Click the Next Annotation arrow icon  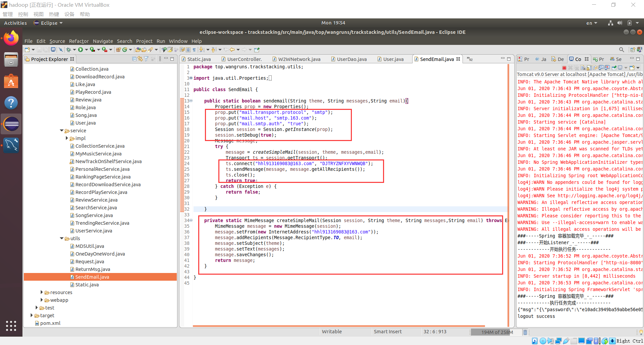coord(202,50)
